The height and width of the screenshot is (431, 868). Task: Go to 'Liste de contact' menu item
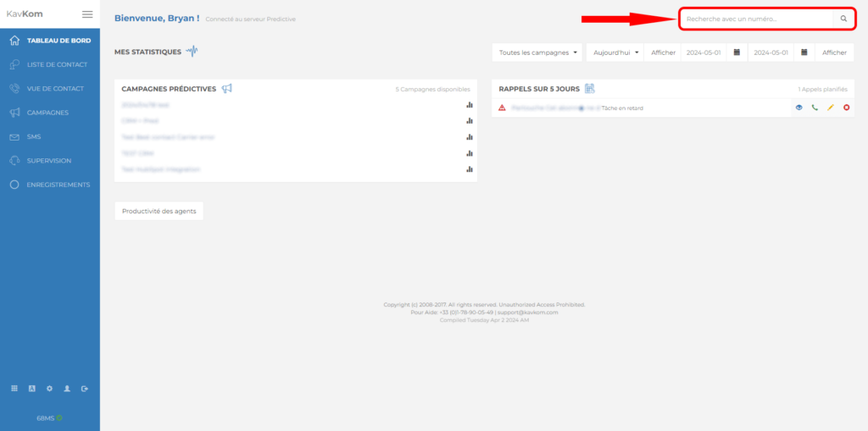[x=57, y=64]
